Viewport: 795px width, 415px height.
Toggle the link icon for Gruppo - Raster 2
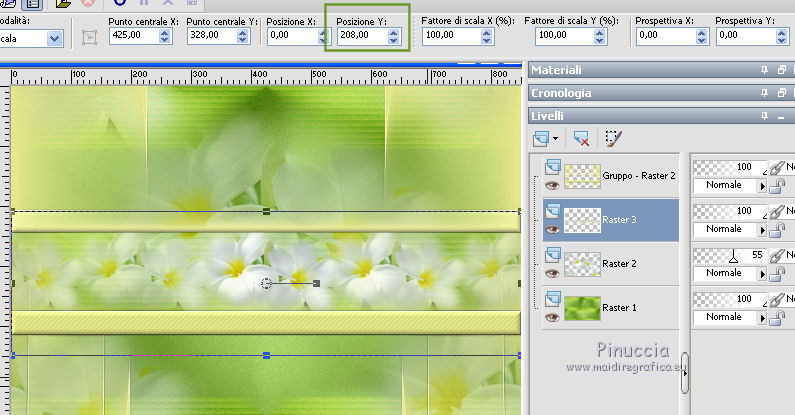(x=777, y=168)
